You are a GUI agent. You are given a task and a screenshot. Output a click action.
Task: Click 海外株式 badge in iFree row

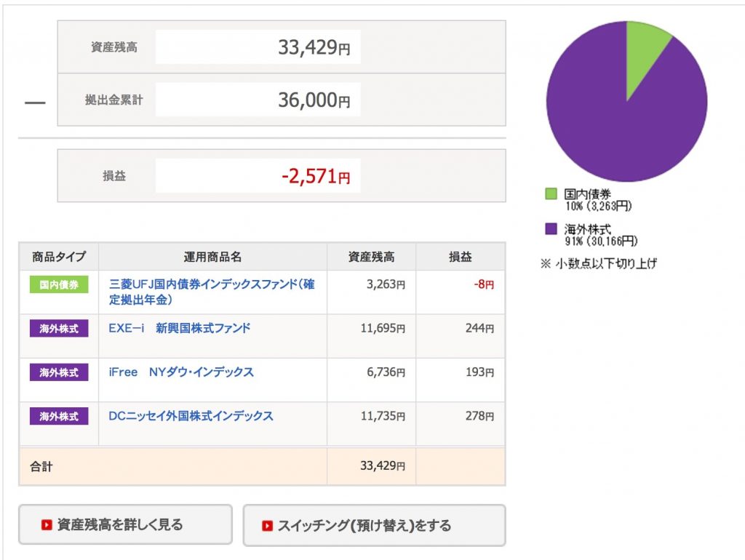point(59,372)
